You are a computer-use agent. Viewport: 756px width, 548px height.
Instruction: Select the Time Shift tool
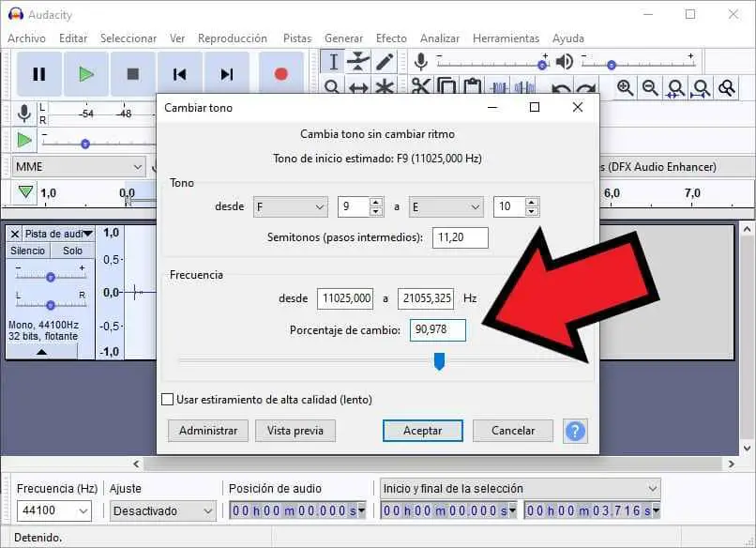click(x=358, y=87)
